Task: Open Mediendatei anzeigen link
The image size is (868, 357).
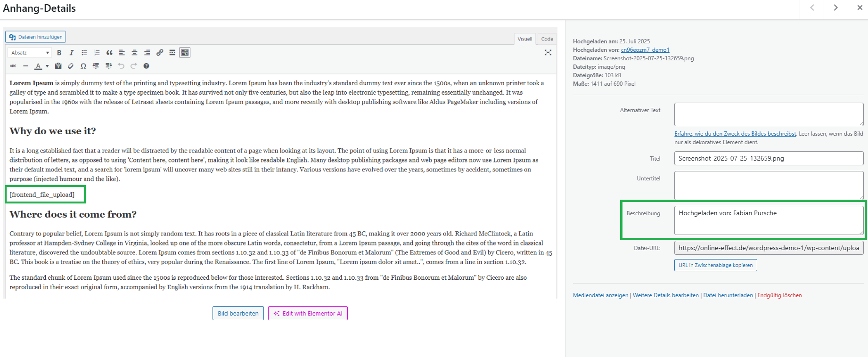Action: pyautogui.click(x=600, y=295)
